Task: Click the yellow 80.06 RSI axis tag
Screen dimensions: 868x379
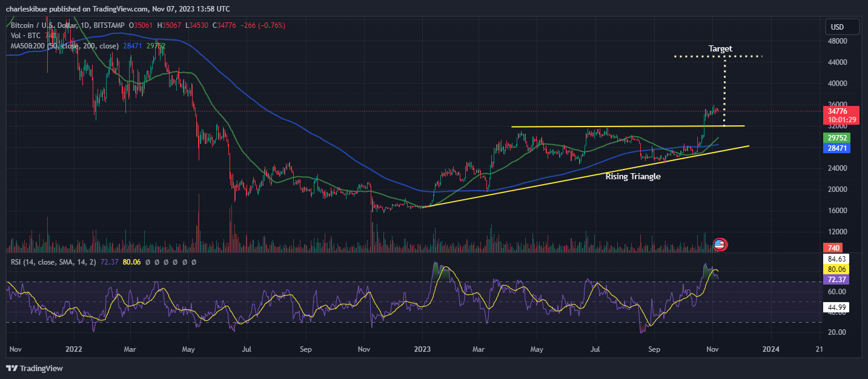Action: click(x=838, y=269)
